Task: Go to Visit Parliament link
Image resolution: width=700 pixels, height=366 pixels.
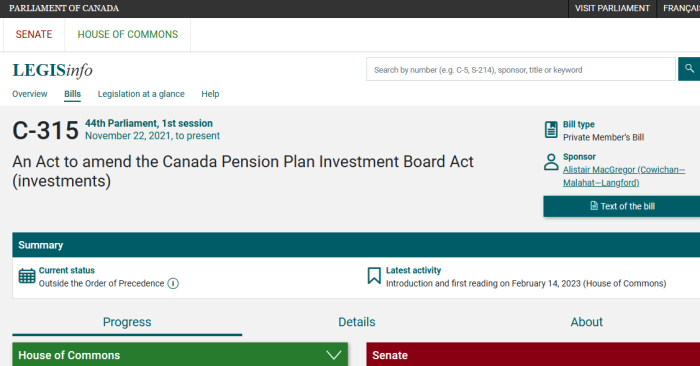Action: 612,8
